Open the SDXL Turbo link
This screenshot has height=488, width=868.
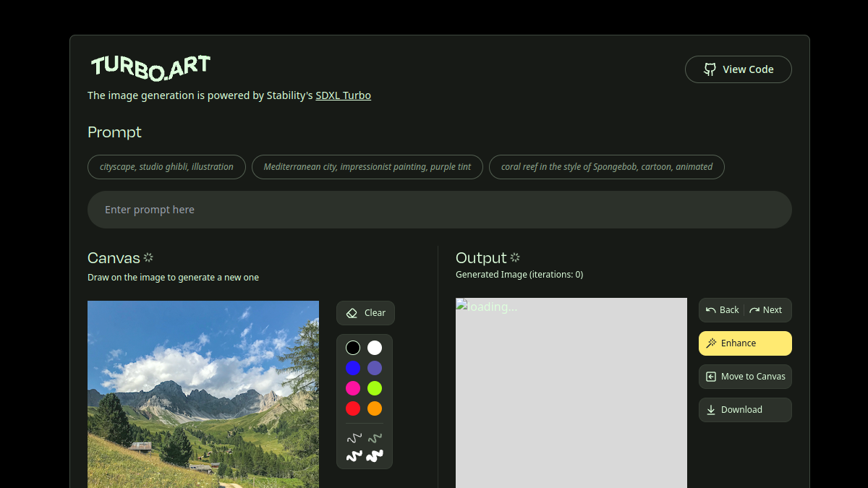[x=344, y=95]
